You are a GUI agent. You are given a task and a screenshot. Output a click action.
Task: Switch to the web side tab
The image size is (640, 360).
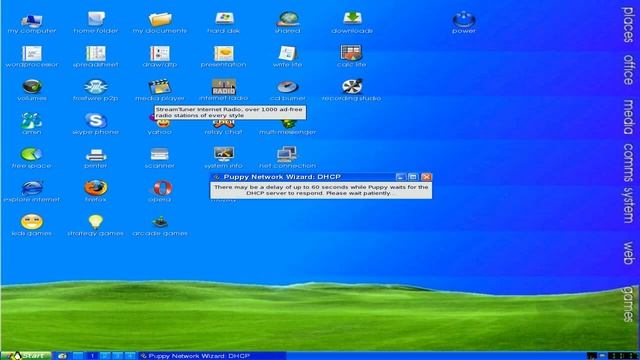[x=628, y=253]
